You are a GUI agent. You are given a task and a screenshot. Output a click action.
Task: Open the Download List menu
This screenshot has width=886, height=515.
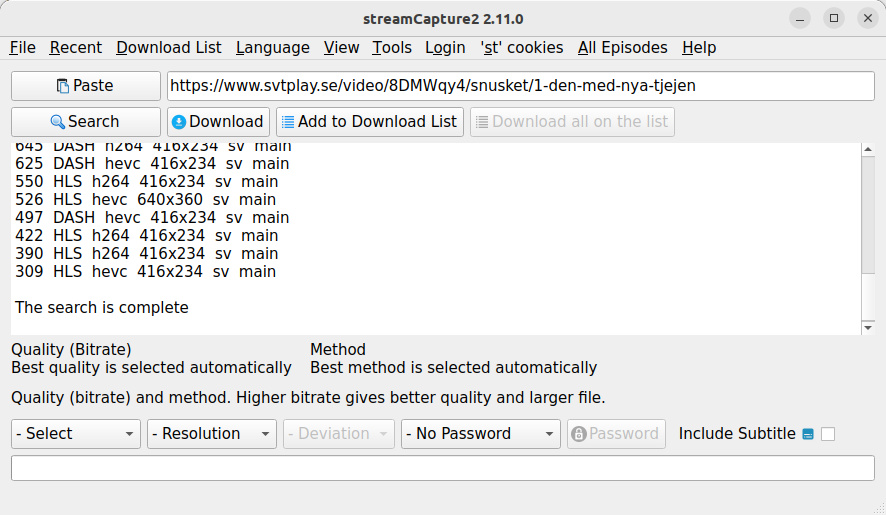tap(168, 47)
